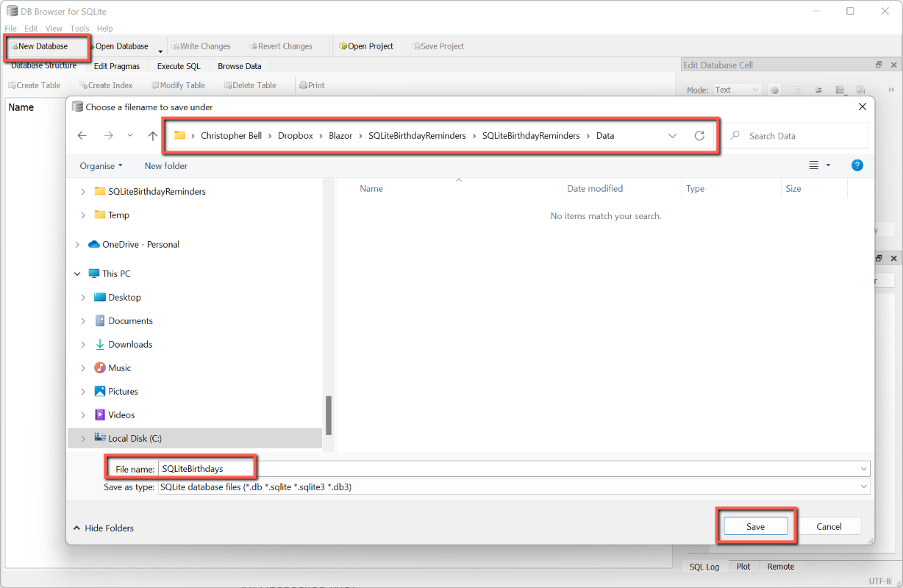Click the File name input field
Image resolution: width=903 pixels, height=588 pixels.
coord(507,468)
